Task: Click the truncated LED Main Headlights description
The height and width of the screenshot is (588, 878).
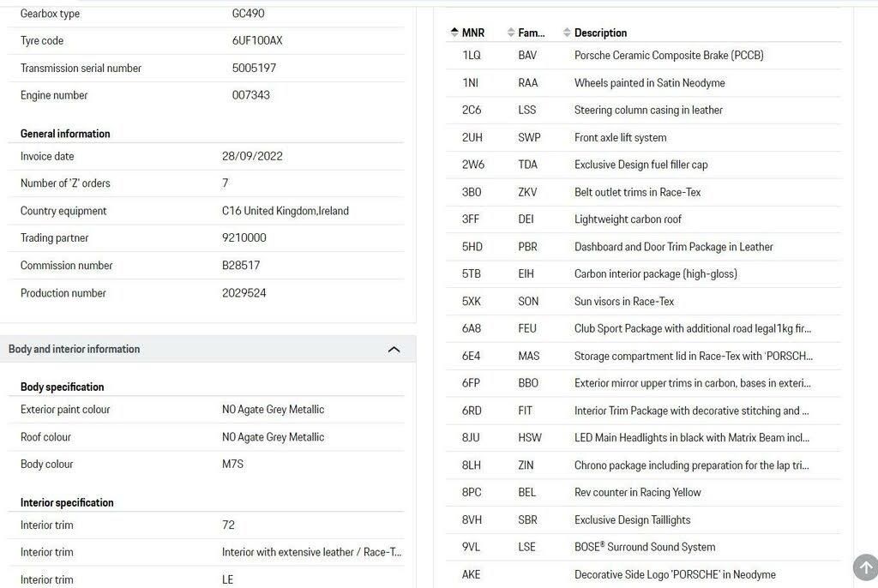Action: (x=691, y=438)
